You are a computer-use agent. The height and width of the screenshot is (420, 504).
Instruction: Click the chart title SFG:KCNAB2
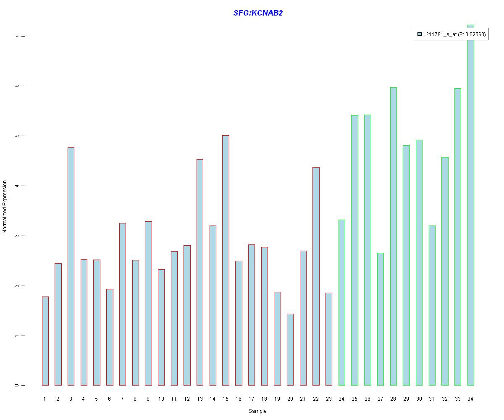click(258, 13)
